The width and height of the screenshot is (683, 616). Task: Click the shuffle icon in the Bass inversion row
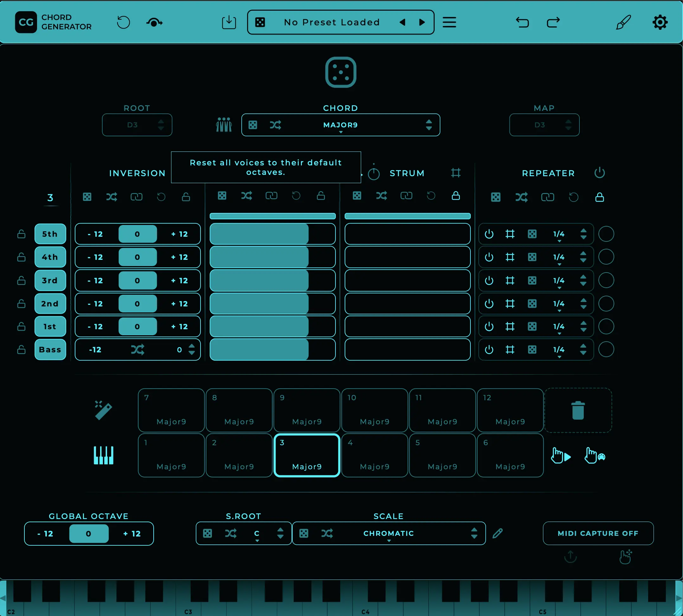(138, 350)
